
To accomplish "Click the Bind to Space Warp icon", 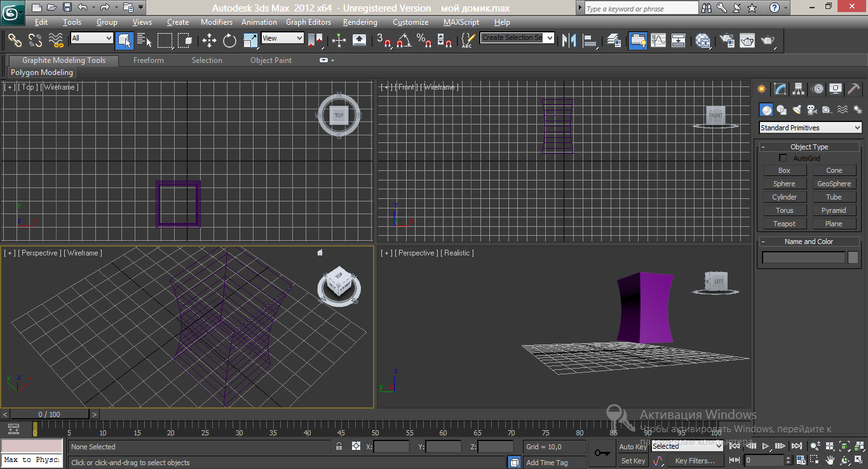I will [56, 41].
